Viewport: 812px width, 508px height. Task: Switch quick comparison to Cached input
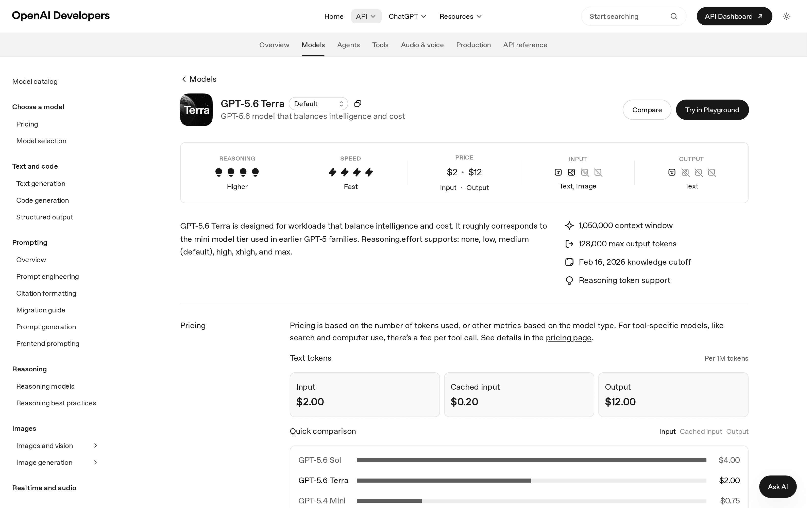[x=701, y=431]
